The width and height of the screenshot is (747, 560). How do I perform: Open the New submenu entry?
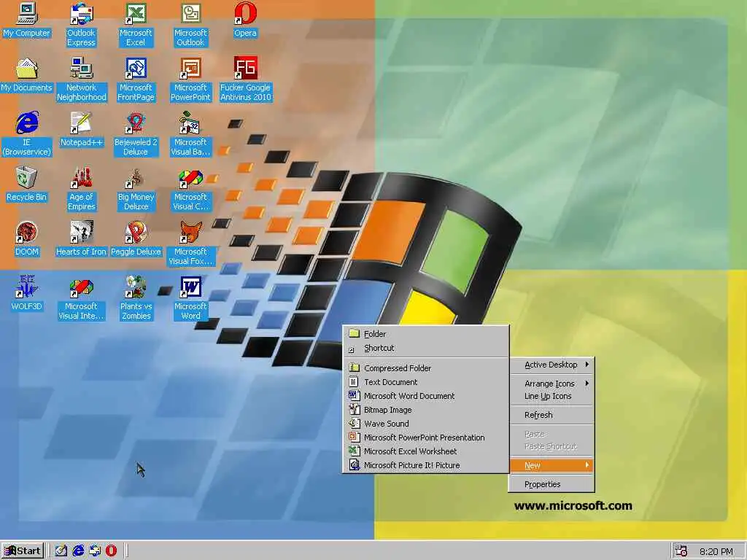pyautogui.click(x=551, y=465)
